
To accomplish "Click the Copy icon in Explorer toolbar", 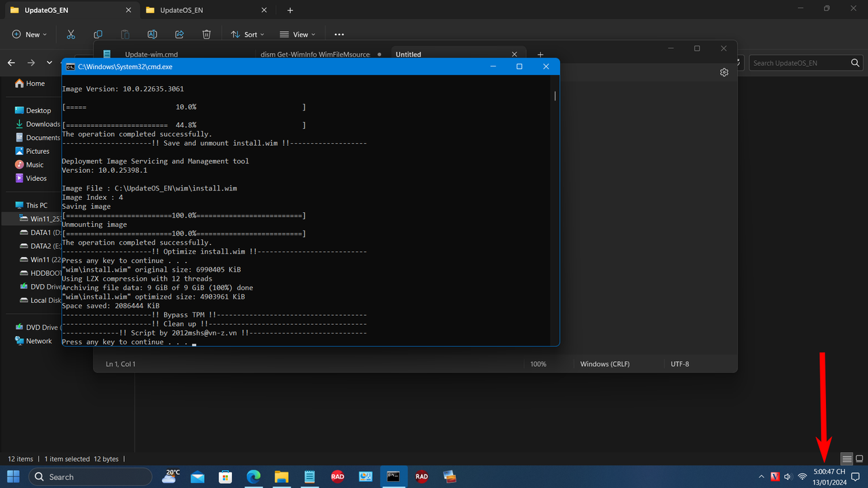I will (x=98, y=35).
